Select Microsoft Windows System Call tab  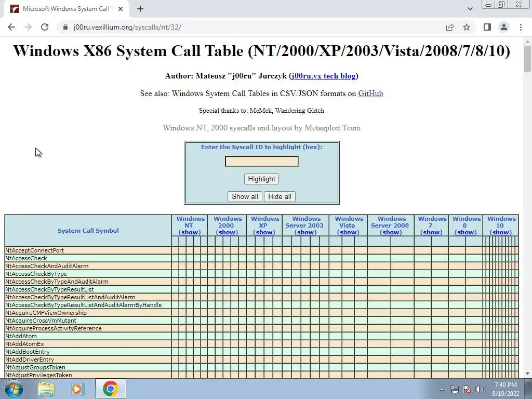tap(66, 9)
